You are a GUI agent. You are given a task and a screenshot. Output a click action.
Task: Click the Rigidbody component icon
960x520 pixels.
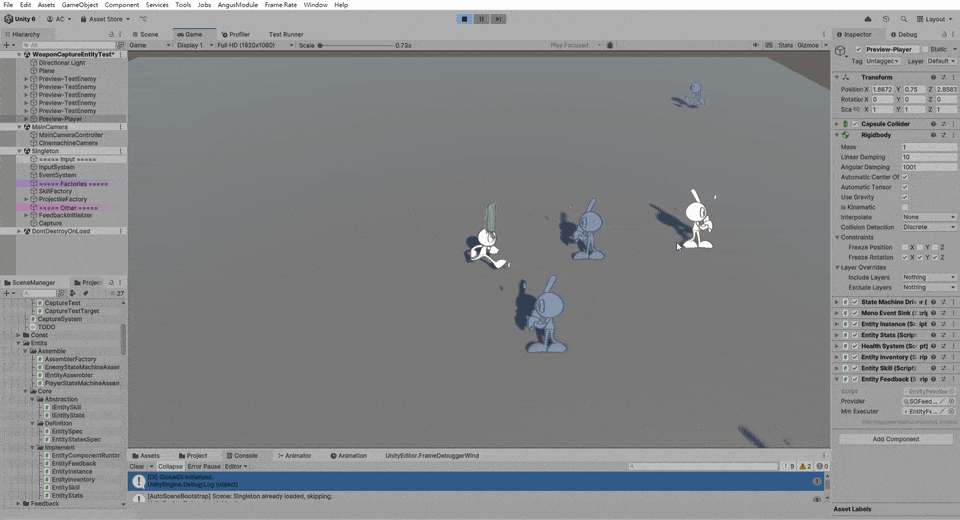pos(846,135)
